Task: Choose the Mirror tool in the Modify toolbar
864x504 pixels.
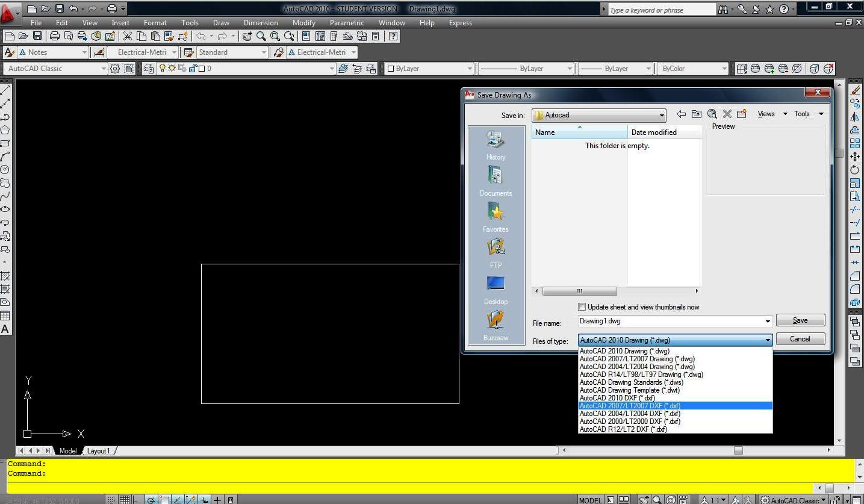Action: click(855, 117)
